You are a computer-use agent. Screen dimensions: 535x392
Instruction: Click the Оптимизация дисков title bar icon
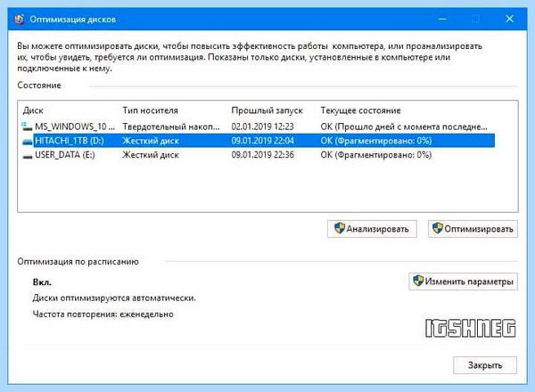click(x=20, y=19)
